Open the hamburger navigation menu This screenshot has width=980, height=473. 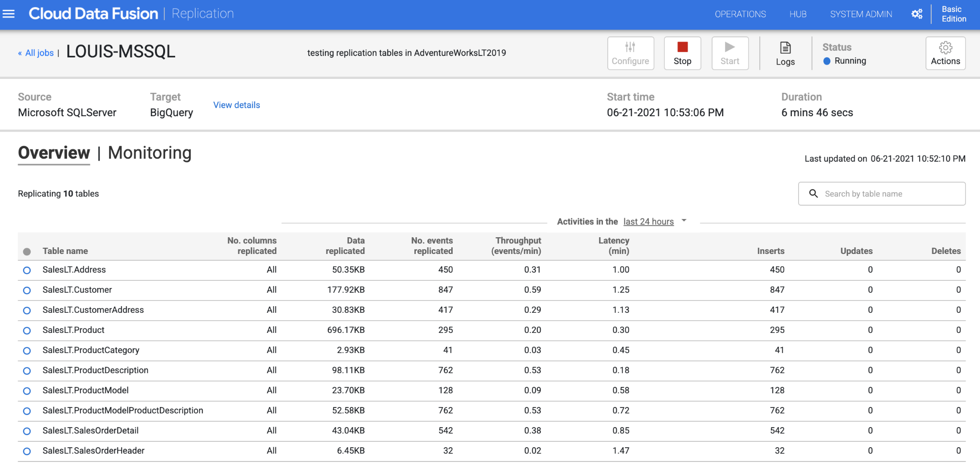(x=9, y=14)
